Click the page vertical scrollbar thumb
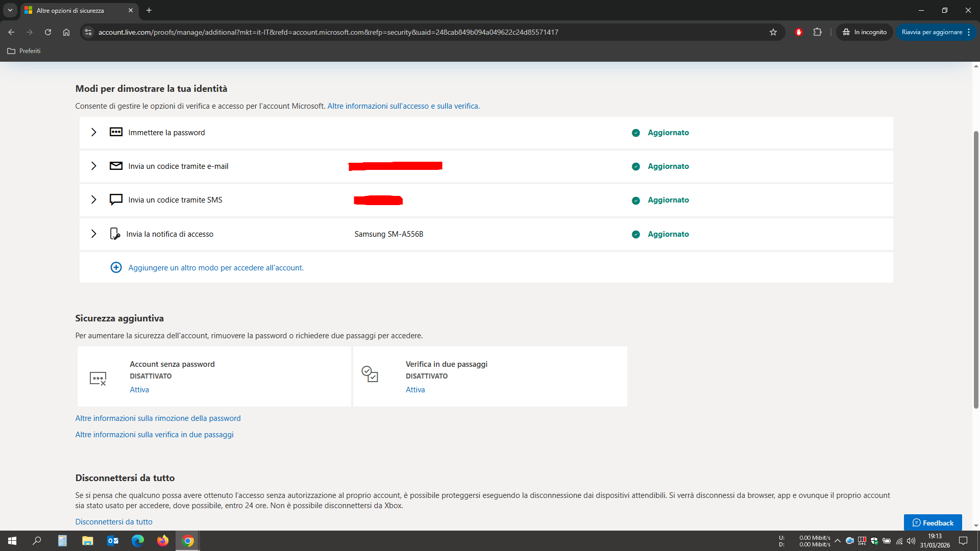 976,269
